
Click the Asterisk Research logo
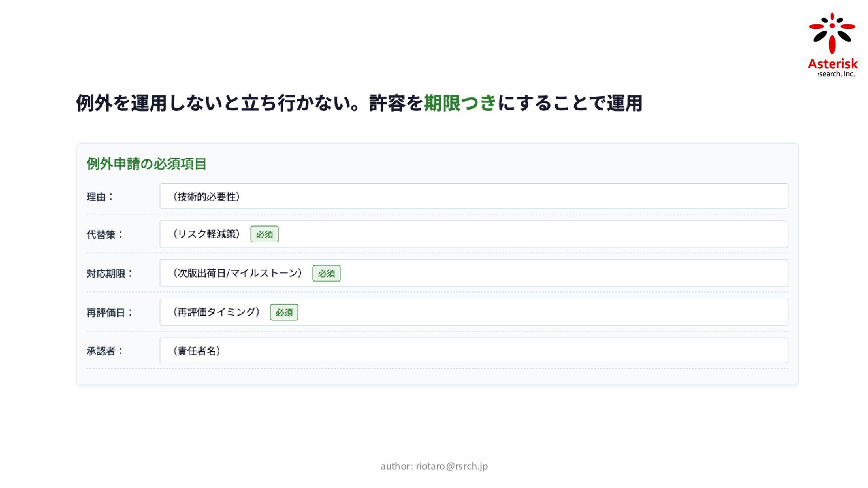(832, 45)
